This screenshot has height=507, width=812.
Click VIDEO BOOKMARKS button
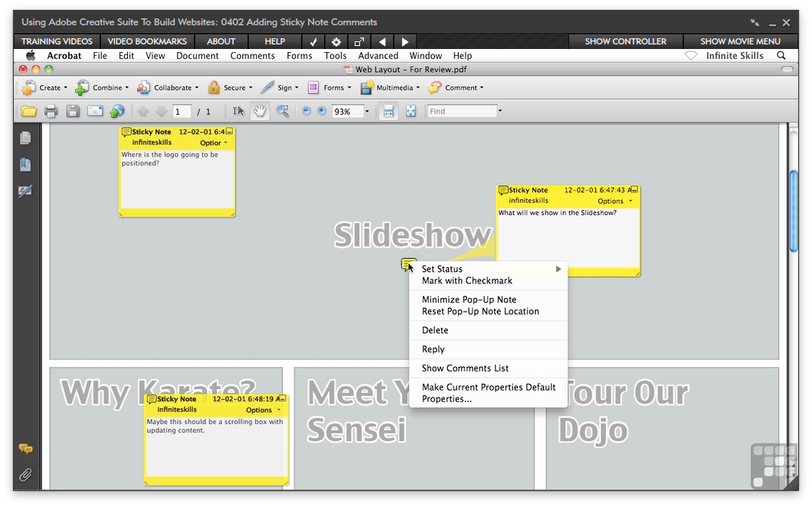(147, 41)
